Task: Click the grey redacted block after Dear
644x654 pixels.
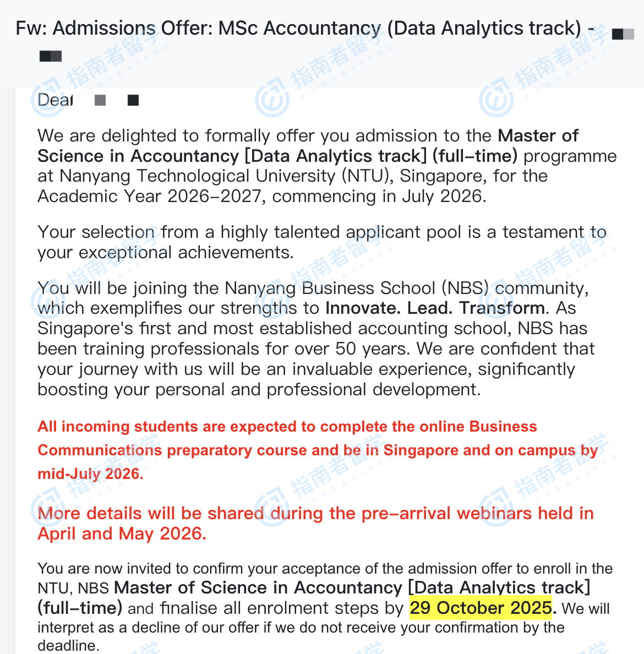Action: (x=100, y=100)
